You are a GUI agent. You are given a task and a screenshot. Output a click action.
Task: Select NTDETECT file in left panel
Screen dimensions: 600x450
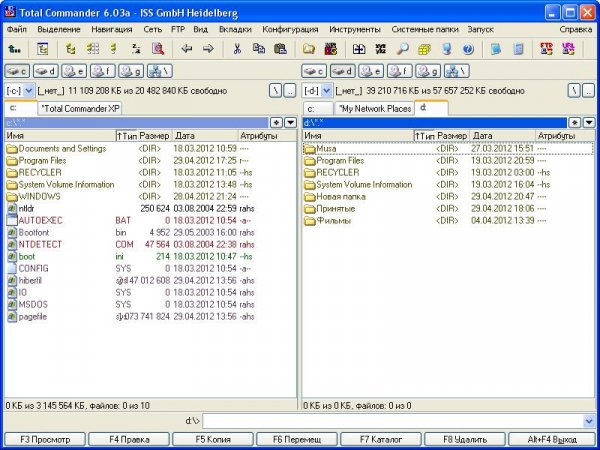click(x=40, y=244)
